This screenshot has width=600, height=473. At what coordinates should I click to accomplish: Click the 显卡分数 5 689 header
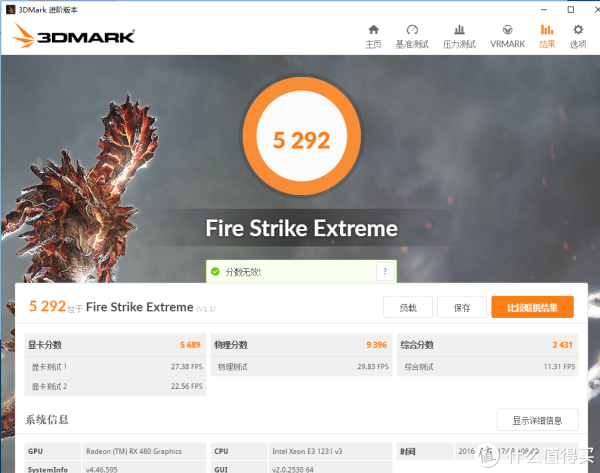click(115, 345)
